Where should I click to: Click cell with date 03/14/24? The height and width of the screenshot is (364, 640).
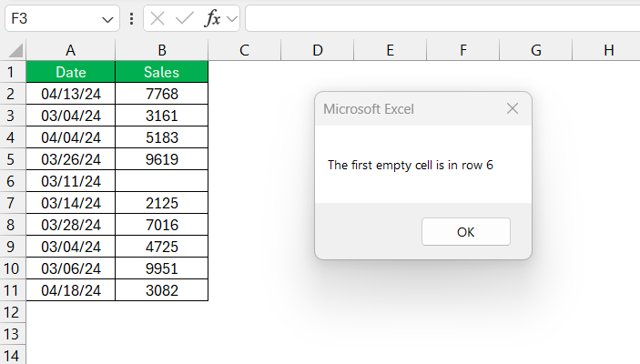tap(71, 203)
